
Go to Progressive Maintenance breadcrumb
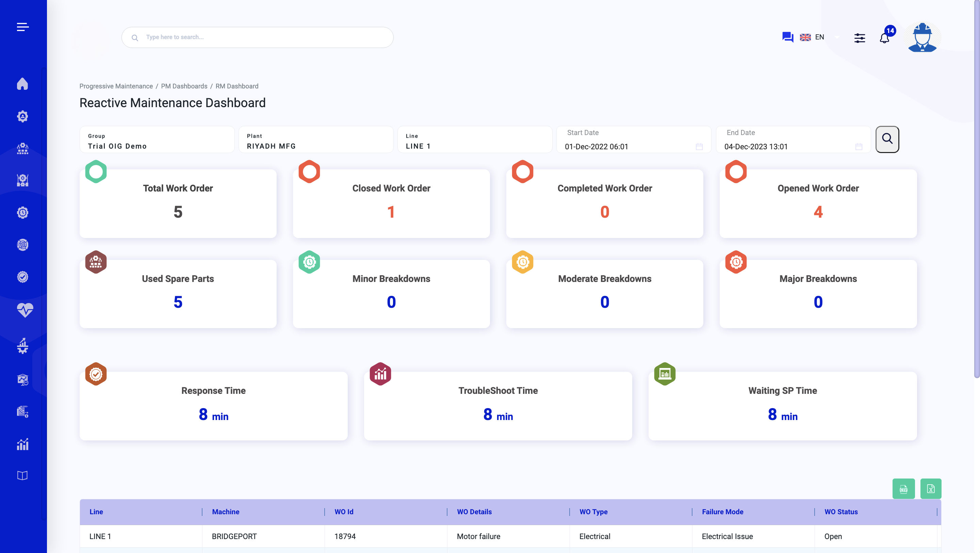point(116,86)
